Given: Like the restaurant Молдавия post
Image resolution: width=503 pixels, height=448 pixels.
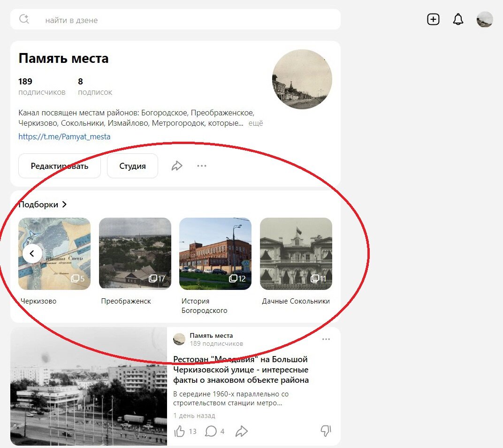Looking at the screenshot, I should tap(181, 431).
